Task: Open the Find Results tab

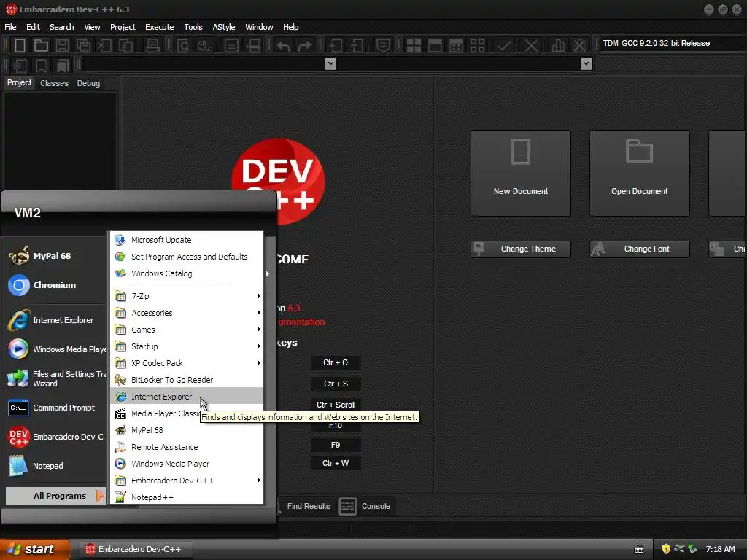Action: pyautogui.click(x=309, y=506)
